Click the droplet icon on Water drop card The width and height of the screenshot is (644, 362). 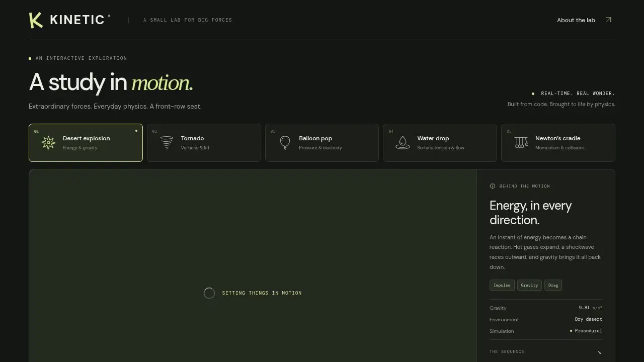[403, 143]
